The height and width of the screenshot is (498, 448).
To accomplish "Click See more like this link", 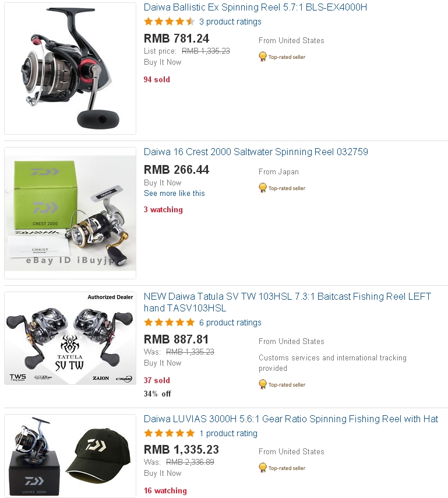I will [174, 193].
